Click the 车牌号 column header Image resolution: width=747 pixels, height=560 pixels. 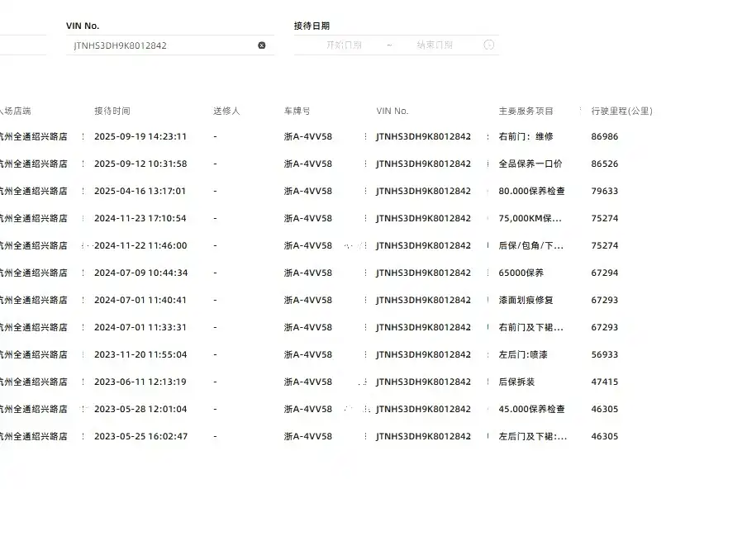(297, 111)
